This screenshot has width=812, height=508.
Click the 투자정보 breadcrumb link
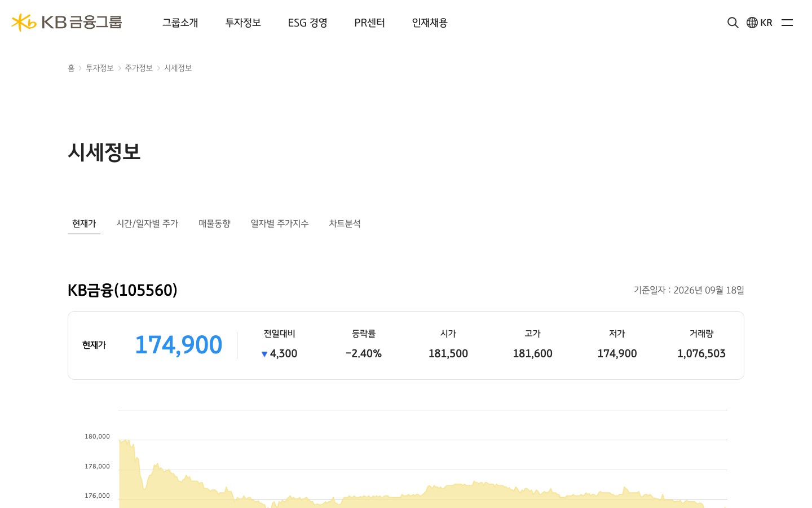click(100, 68)
